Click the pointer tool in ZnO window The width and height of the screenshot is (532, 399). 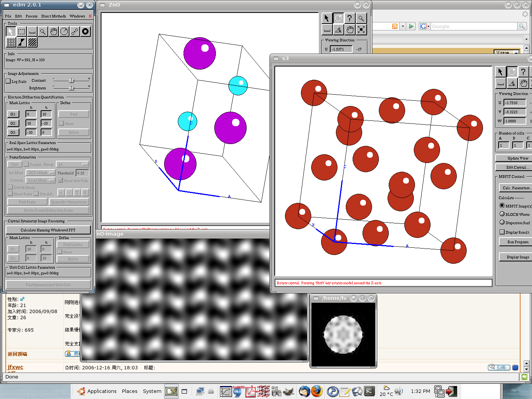(327, 18)
